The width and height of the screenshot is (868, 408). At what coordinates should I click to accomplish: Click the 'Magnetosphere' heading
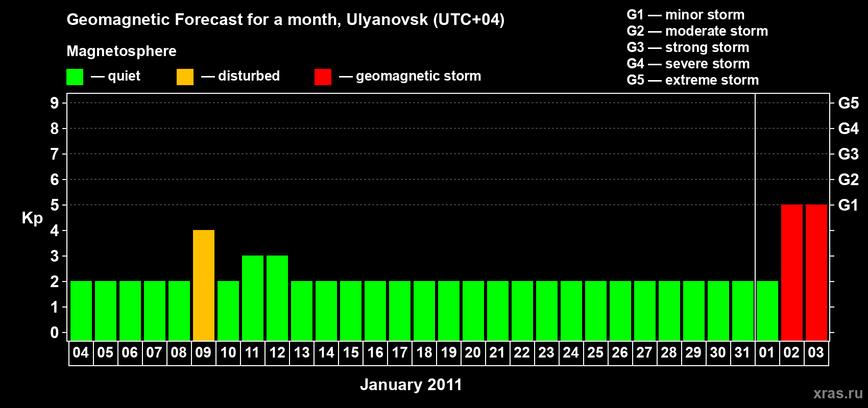pos(122,52)
